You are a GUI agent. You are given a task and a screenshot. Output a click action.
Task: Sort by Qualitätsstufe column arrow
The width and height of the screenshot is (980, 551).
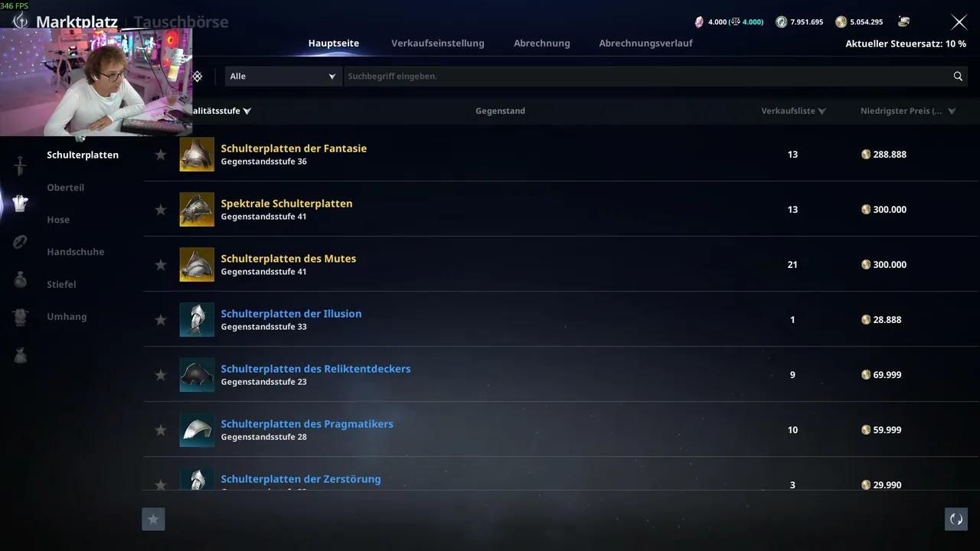coord(247,111)
